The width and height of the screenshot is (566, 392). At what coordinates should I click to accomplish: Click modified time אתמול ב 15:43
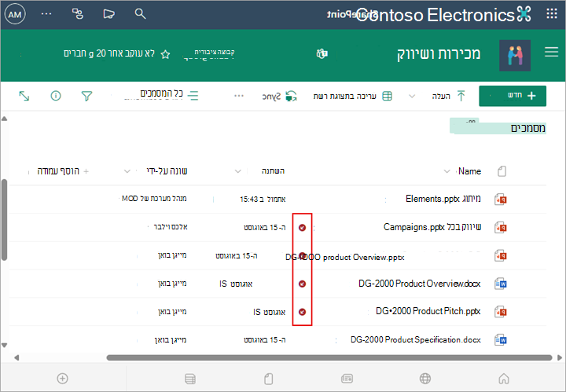263,199
